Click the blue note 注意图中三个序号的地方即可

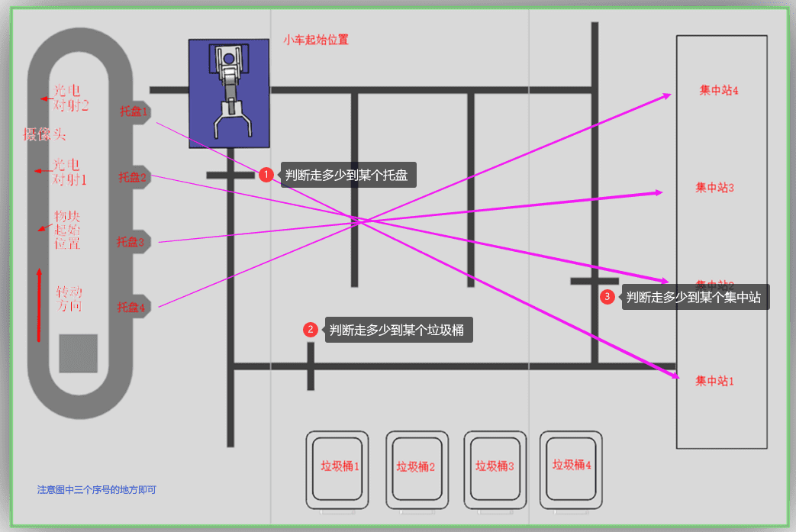pos(96,490)
